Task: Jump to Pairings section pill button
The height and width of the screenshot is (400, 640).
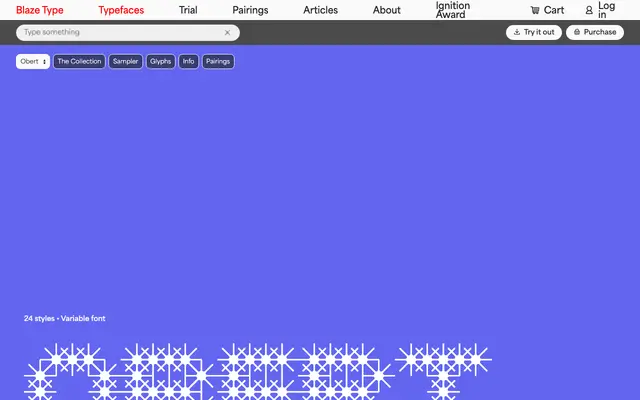Action: click(x=218, y=62)
